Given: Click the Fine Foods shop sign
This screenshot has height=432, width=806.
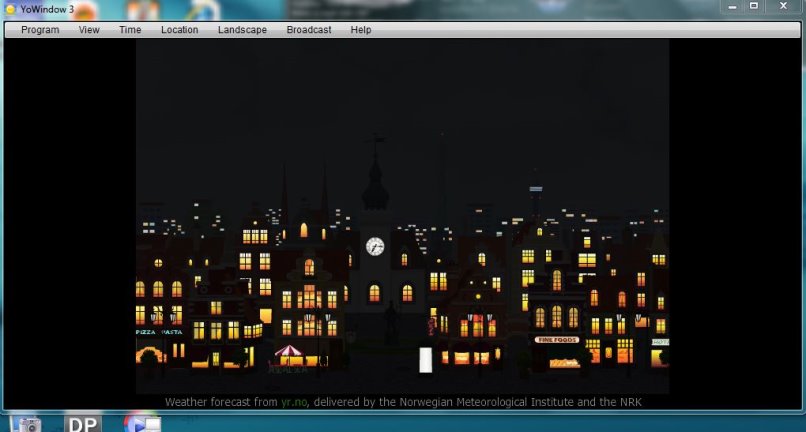Looking at the screenshot, I should pos(557,340).
